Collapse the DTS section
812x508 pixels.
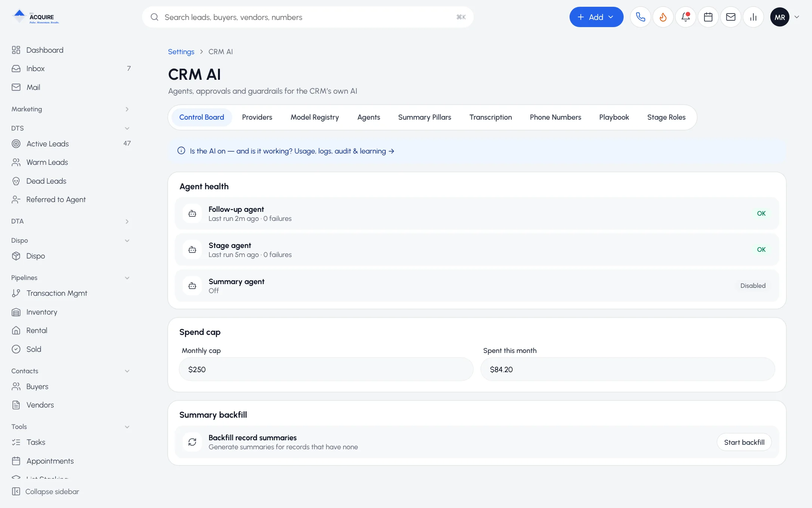(x=71, y=128)
